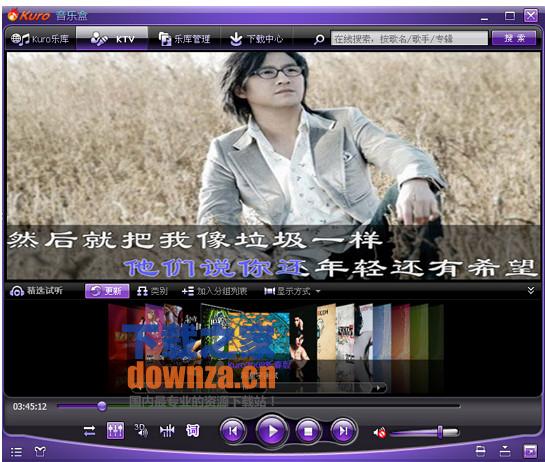
Task: Click the online search input field
Action: click(409, 38)
